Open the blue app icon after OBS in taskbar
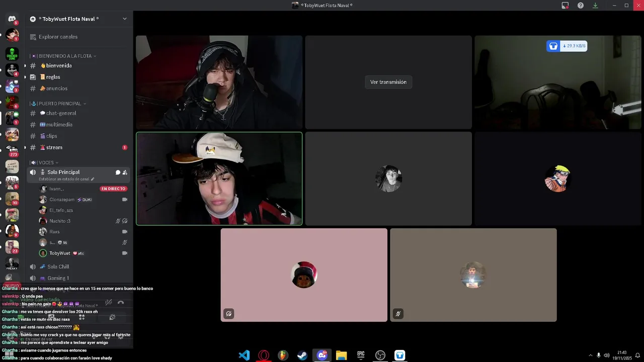 (x=399, y=355)
